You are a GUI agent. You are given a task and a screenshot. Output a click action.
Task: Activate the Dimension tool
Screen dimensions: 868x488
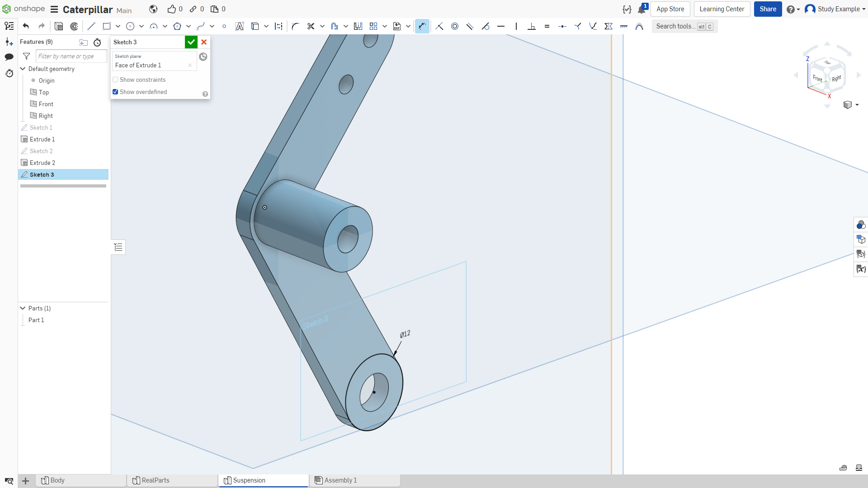pyautogui.click(x=422, y=26)
